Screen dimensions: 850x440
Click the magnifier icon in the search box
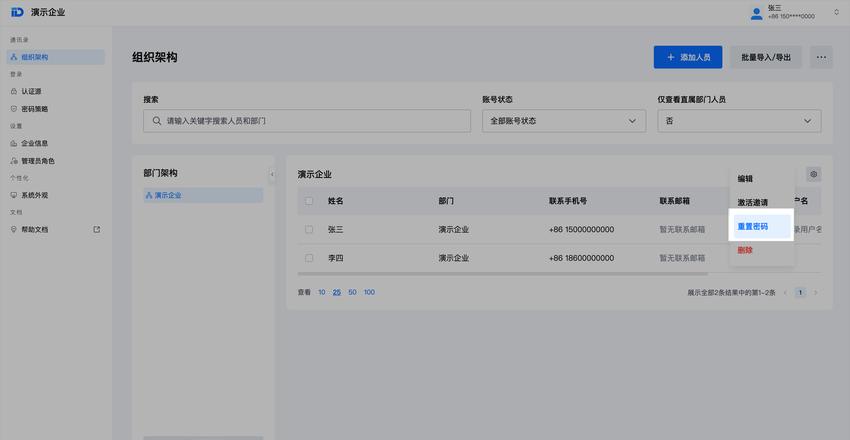pos(157,121)
